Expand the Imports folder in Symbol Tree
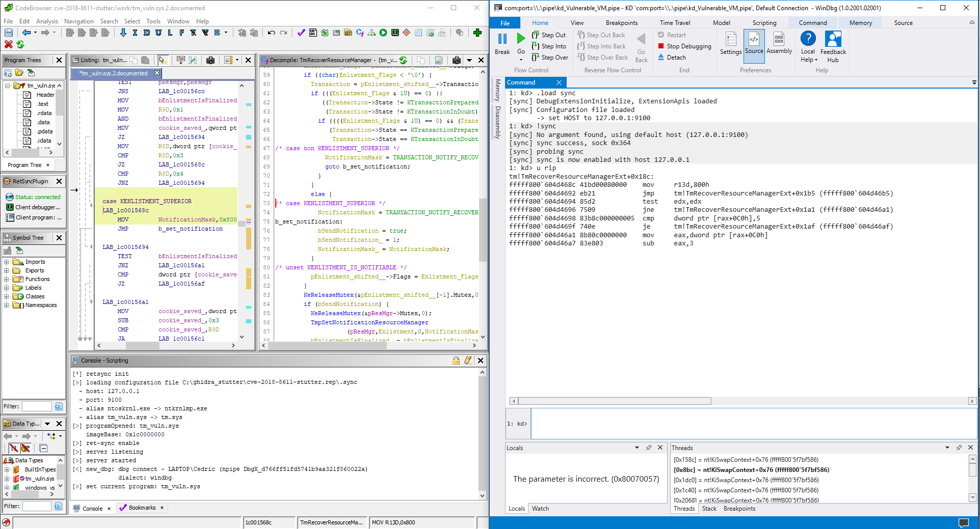This screenshot has height=529, width=980. coord(7,262)
